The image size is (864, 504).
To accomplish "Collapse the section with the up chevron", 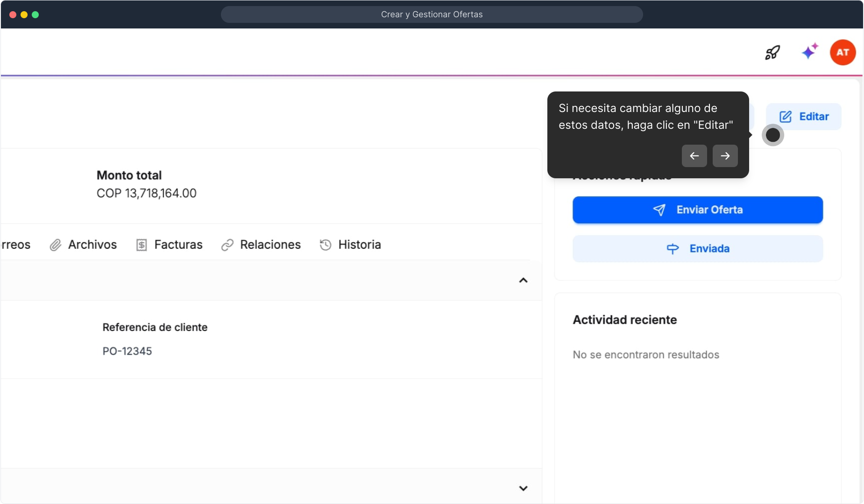I will 523,280.
